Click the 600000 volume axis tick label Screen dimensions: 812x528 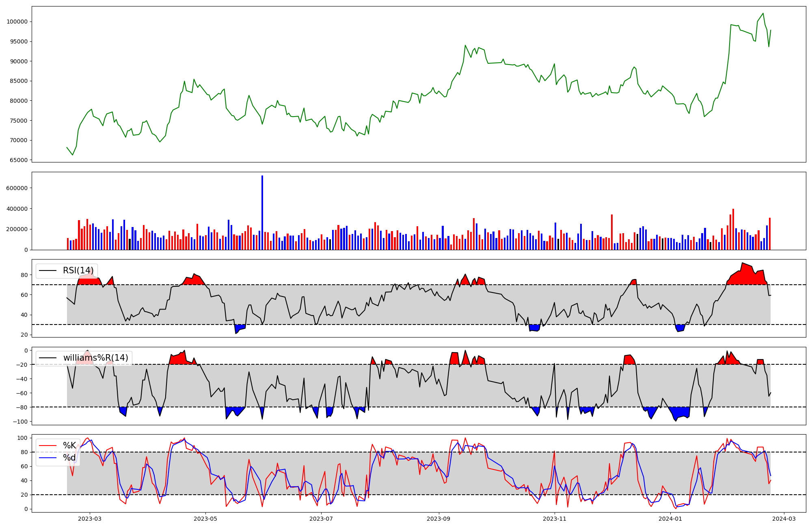[x=17, y=188]
